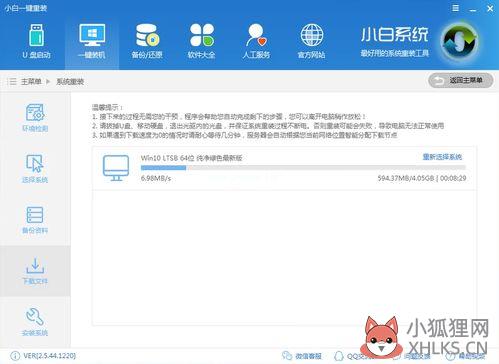Image resolution: width=499 pixels, height=364 pixels.
Task: Open QQ交流群 from the bottom bar
Action: (353, 356)
